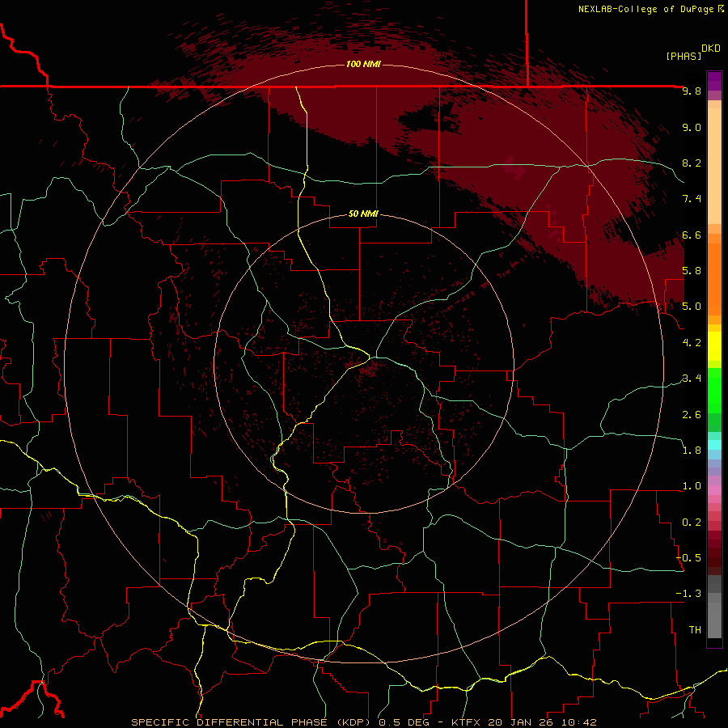Click the 9.8 value on the color scale
Image resolution: width=728 pixels, height=728 pixels.
[x=692, y=91]
